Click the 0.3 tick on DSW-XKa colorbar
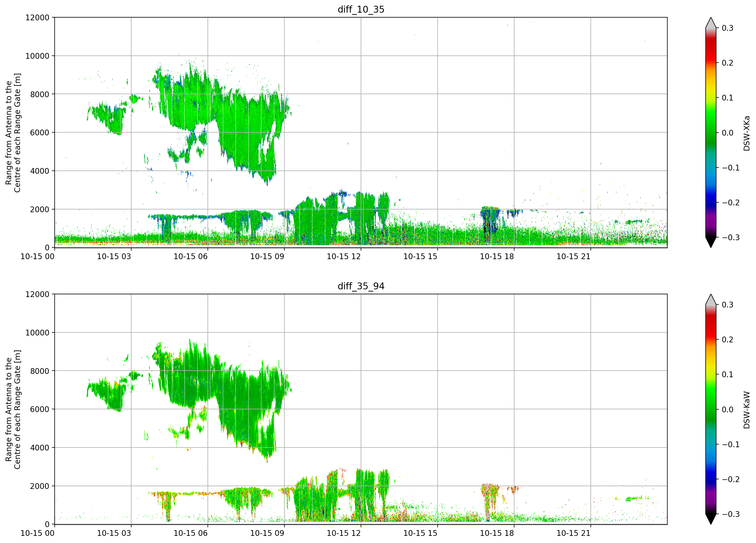756x543 pixels. click(728, 28)
